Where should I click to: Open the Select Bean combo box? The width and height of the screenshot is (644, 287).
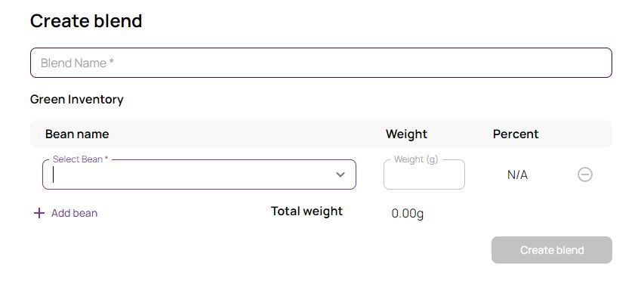click(199, 174)
